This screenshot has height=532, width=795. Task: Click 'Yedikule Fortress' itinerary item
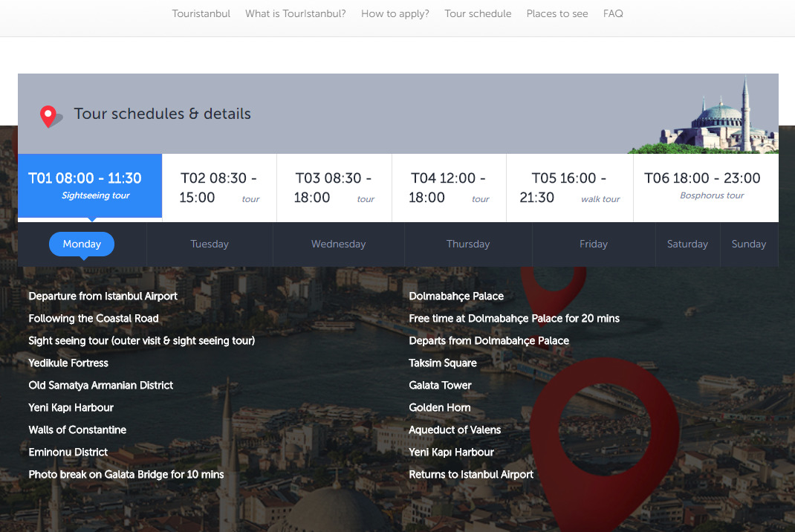pyautogui.click(x=68, y=363)
